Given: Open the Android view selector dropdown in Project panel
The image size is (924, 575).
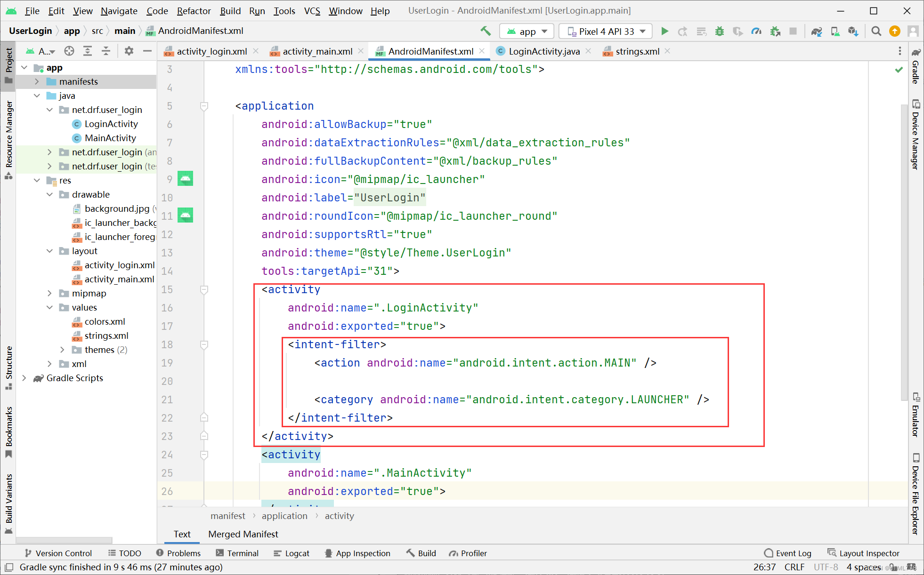Looking at the screenshot, I should (x=41, y=51).
